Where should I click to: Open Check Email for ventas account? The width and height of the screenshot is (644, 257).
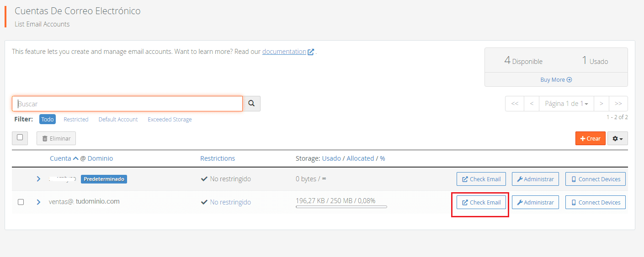pos(481,202)
